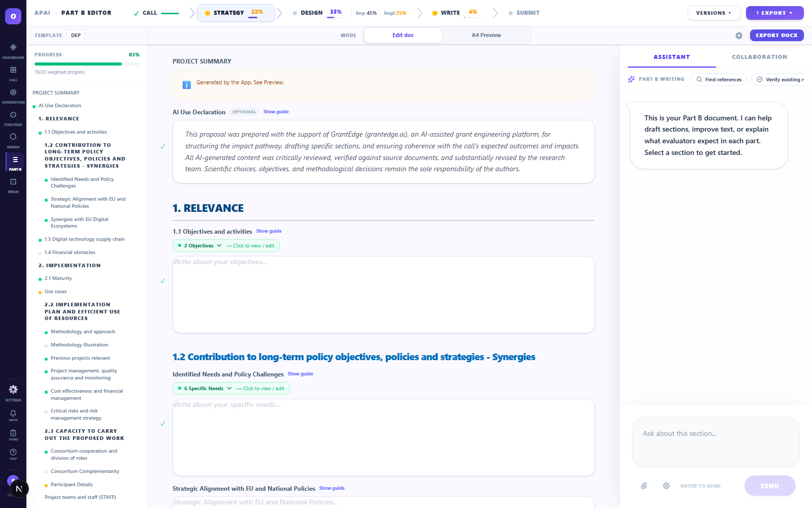Select the Edit doc mode
This screenshot has width=812, height=508.
coord(403,36)
